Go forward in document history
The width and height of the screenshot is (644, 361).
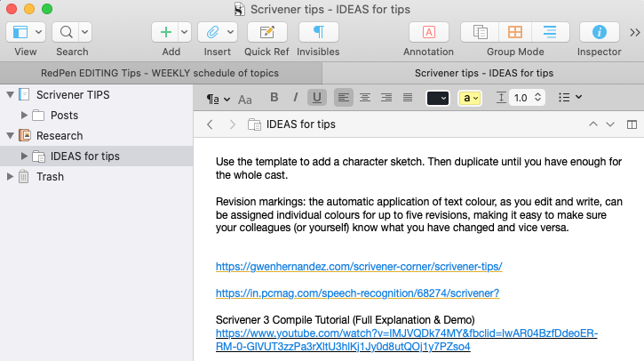point(233,124)
